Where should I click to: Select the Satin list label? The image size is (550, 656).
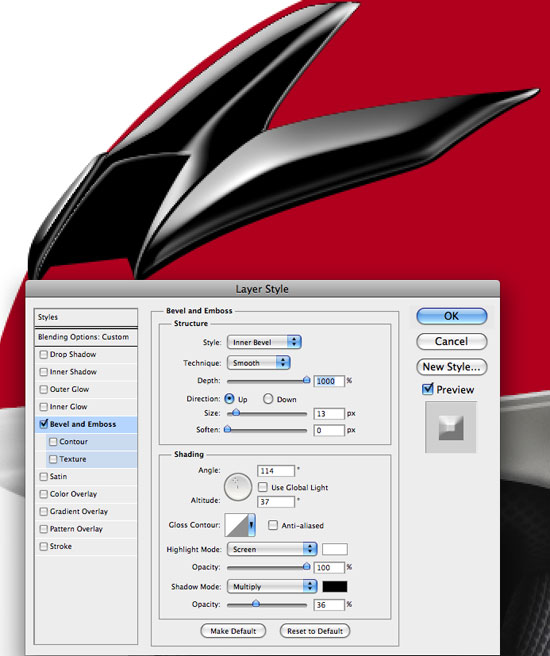coord(58,477)
